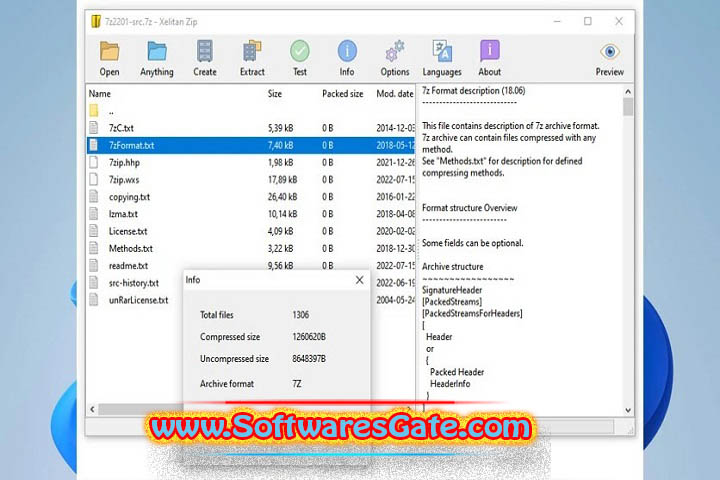Click the preview pane vertical scrollbar thumb

click(628, 107)
